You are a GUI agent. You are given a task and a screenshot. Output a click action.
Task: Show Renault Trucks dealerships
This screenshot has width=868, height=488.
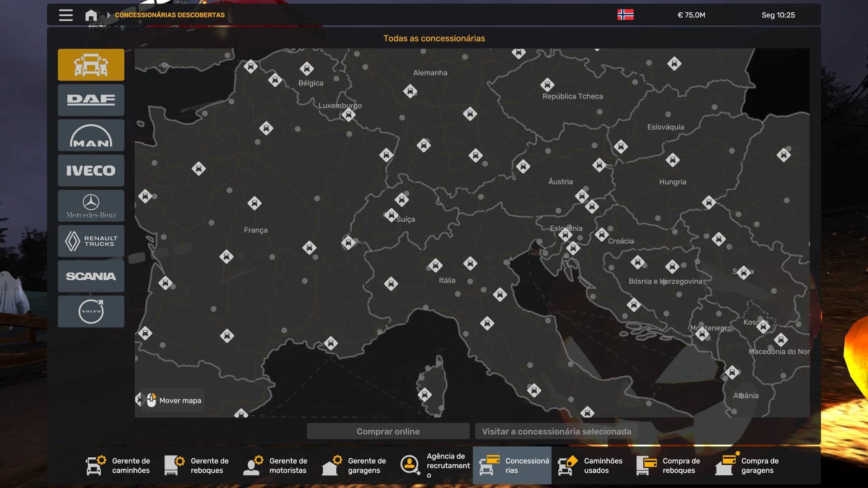pos(91,241)
